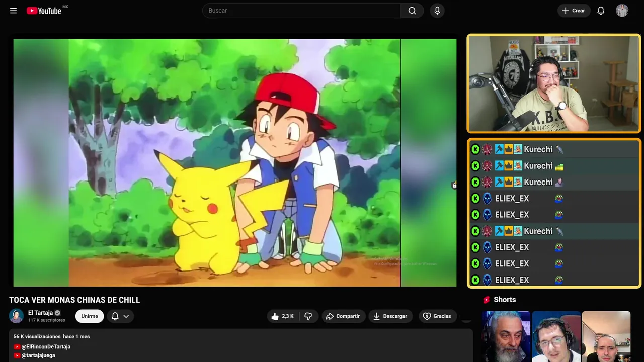Image resolution: width=644 pixels, height=362 pixels.
Task: Click the Buscar search field
Action: point(301,11)
